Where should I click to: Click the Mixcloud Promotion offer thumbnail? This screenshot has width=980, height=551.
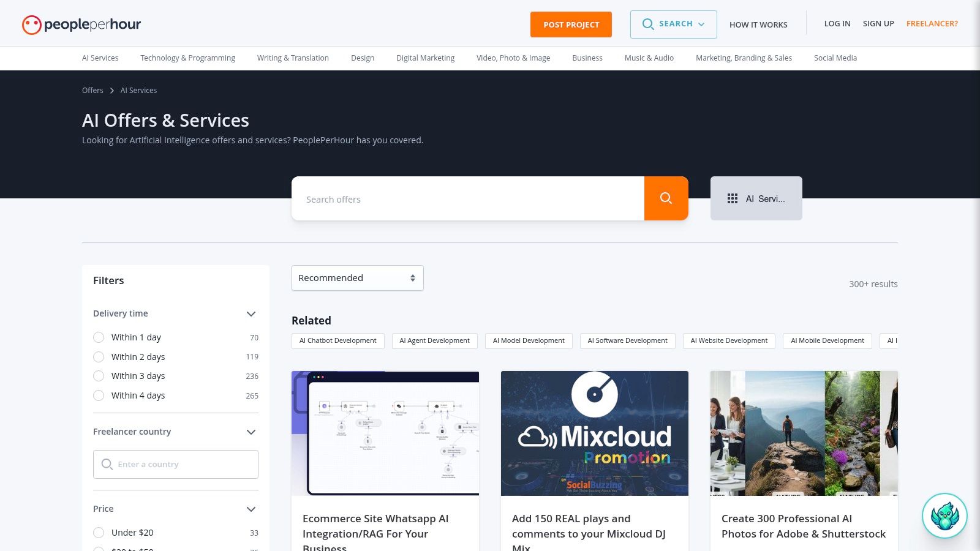click(594, 433)
